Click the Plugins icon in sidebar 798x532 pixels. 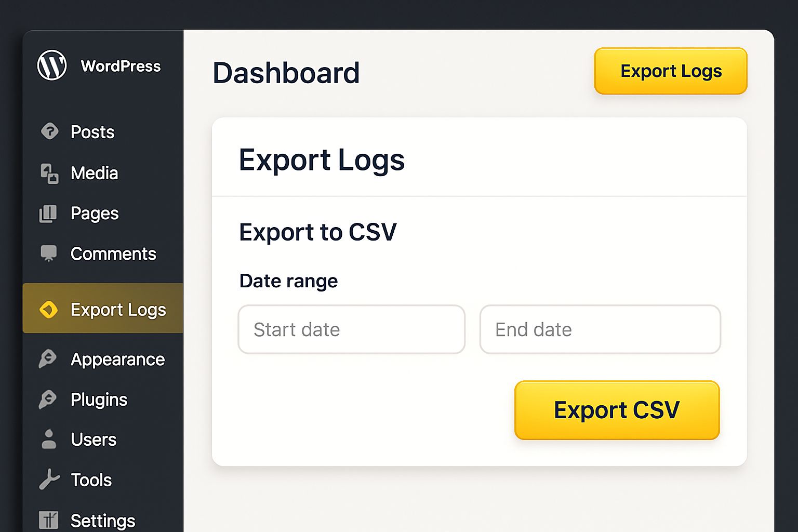(x=48, y=400)
